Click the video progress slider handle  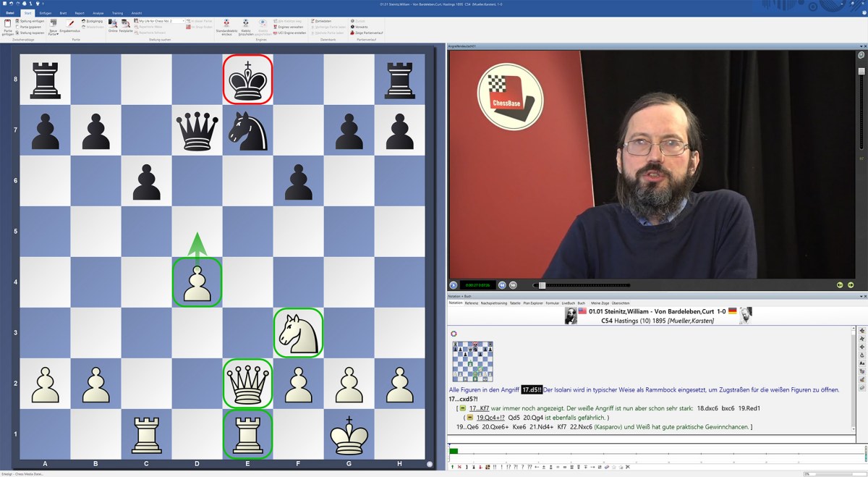coord(542,285)
